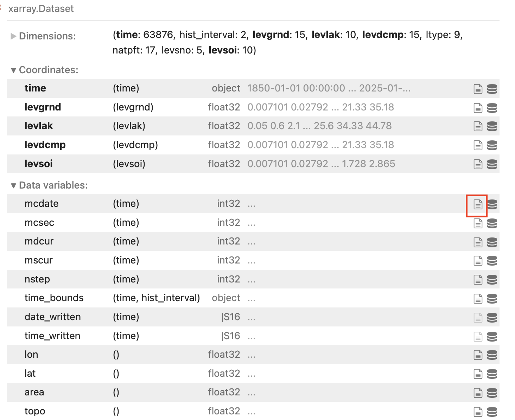Click the time_written variable name
Viewport: 515px width, 420px height.
[52, 336]
